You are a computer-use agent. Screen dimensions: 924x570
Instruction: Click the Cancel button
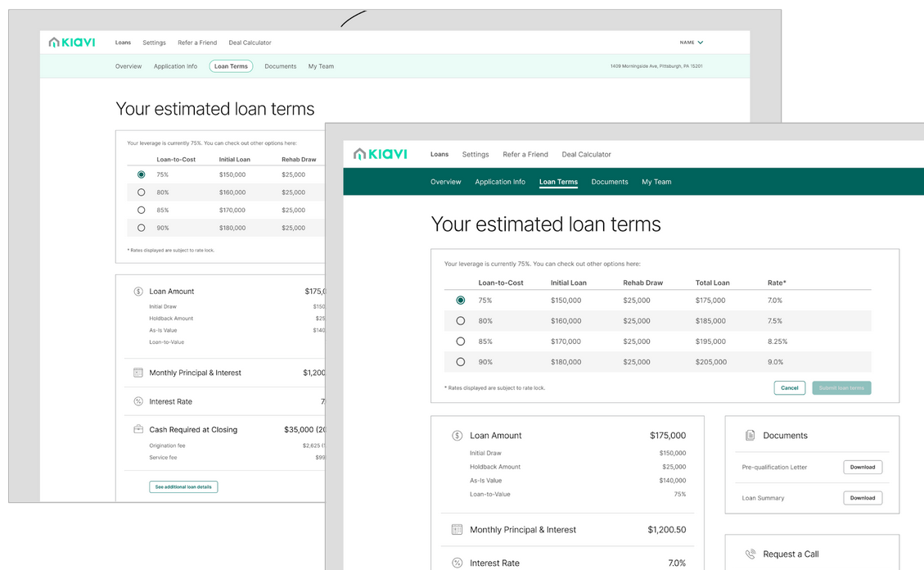[x=789, y=388]
